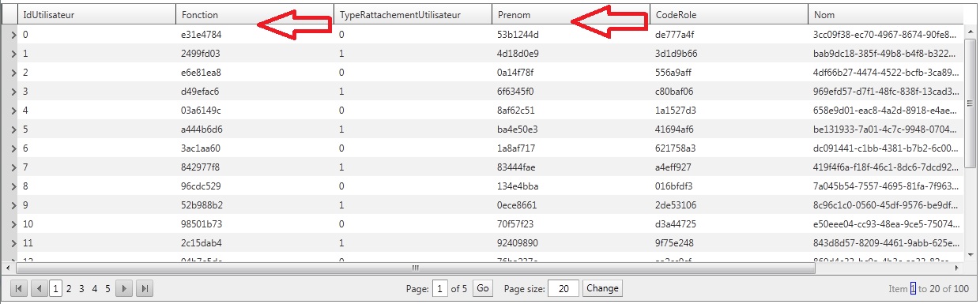This screenshot has height=304, width=980.
Task: Click the vertical scrollbar up arrow
Action: tap(971, 32)
